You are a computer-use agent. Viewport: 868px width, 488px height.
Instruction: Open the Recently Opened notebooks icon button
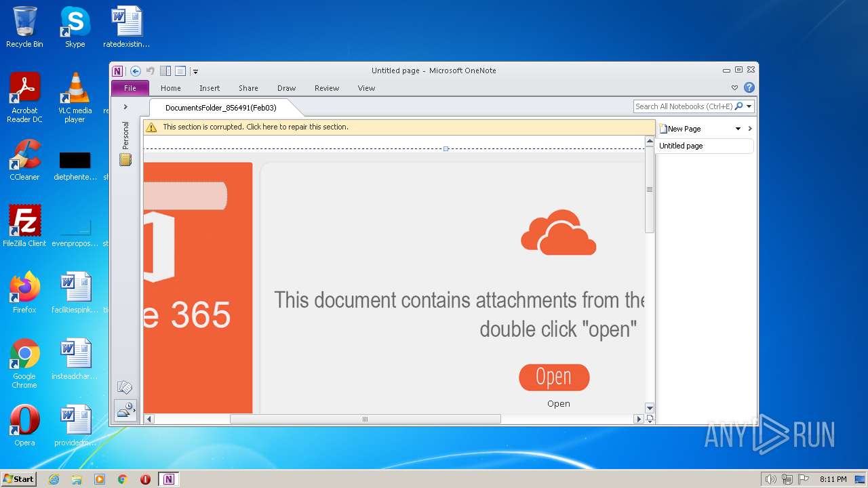[x=125, y=410]
